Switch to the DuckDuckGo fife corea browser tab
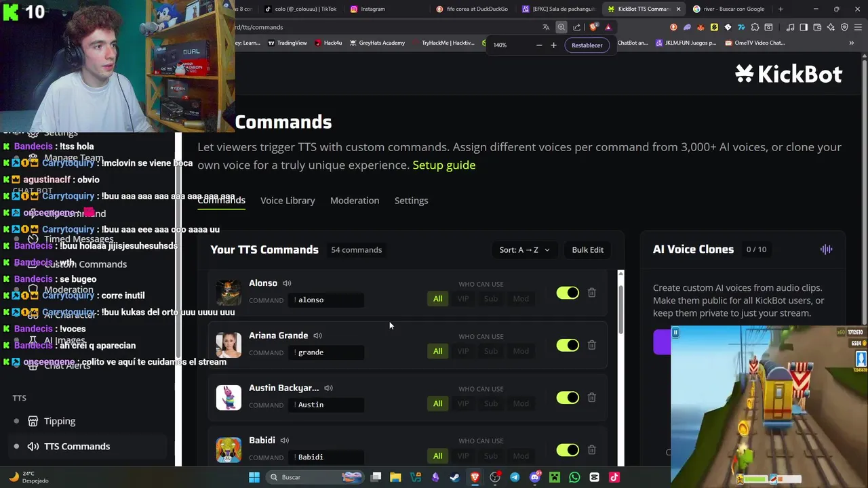868x488 pixels. tap(472, 9)
